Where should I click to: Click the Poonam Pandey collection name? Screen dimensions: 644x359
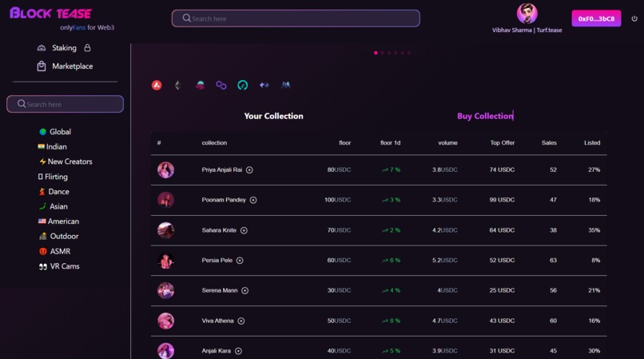coord(224,200)
